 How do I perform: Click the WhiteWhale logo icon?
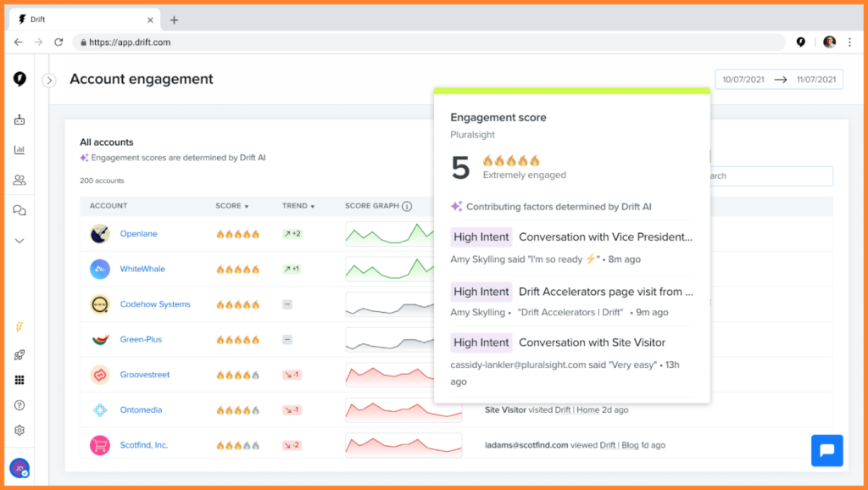click(100, 269)
